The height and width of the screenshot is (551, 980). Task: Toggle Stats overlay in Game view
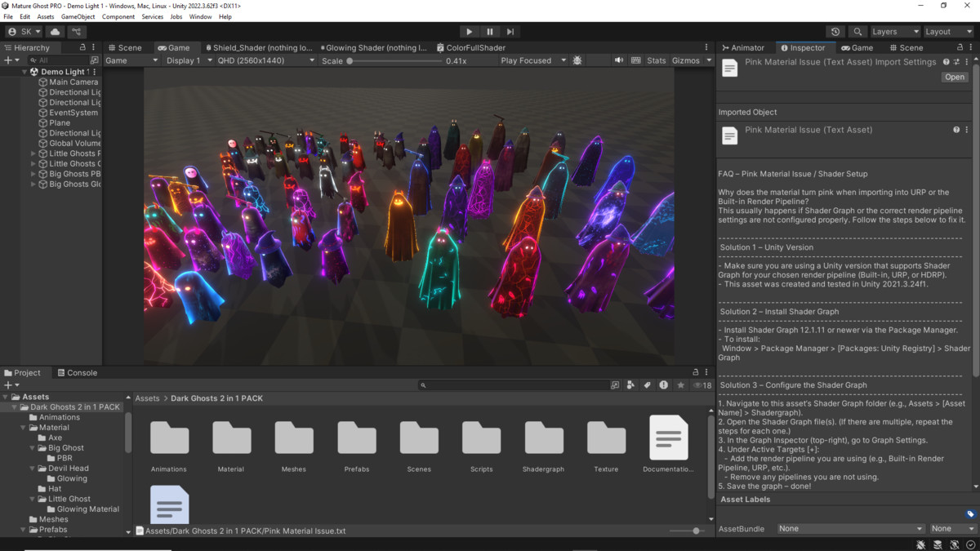click(x=656, y=60)
